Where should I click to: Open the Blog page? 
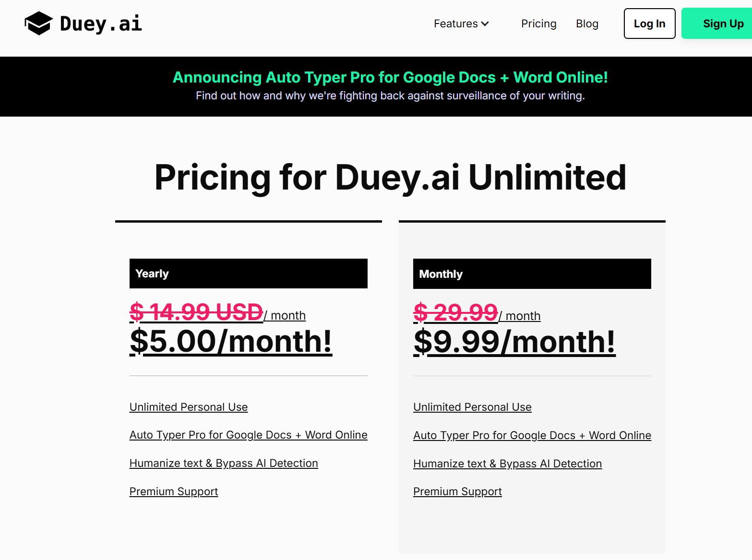click(587, 24)
